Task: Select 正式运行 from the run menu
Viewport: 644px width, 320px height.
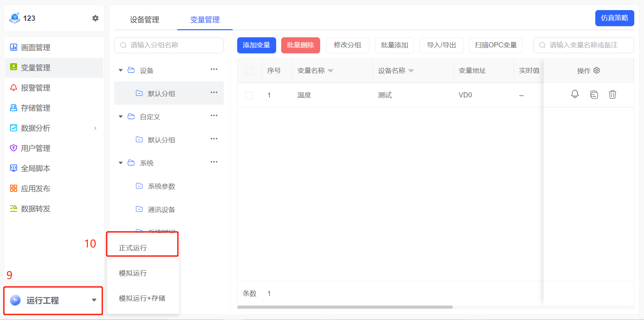Action: [x=133, y=248]
